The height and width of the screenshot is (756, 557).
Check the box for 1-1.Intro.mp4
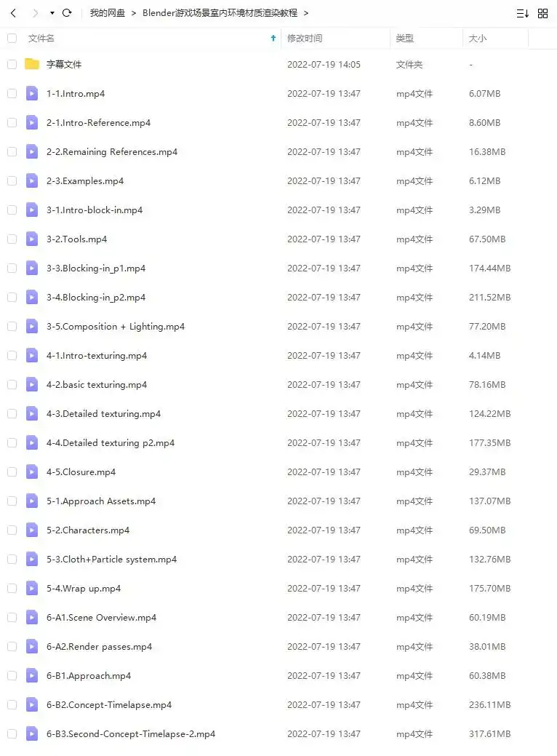pos(12,93)
